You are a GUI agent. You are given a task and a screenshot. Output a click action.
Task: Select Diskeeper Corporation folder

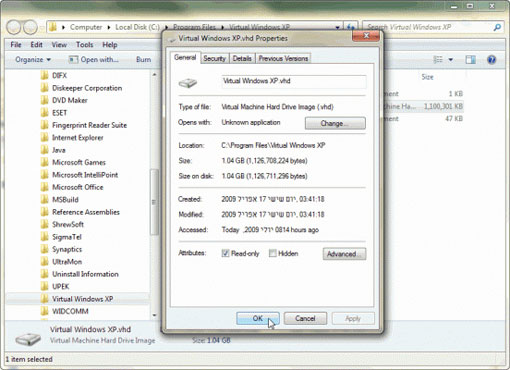pos(87,88)
